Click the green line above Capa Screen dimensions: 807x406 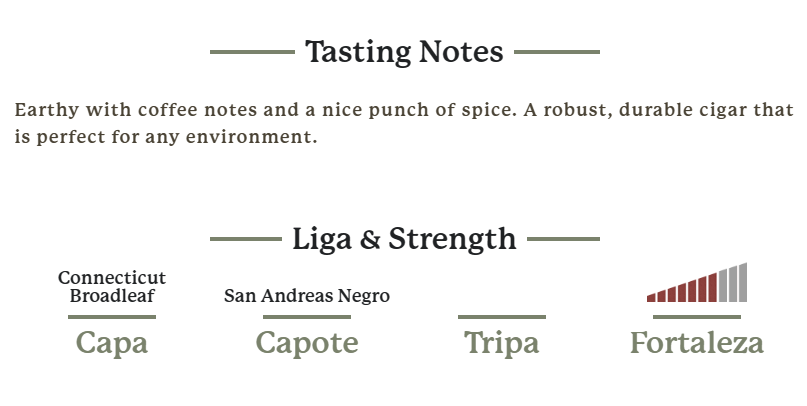[x=112, y=317]
